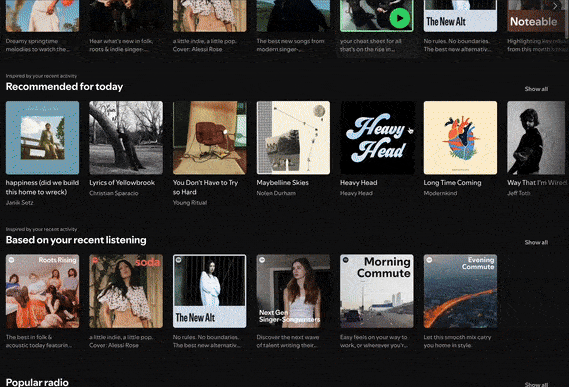Click the Heavy Head artist name under title

356,193
